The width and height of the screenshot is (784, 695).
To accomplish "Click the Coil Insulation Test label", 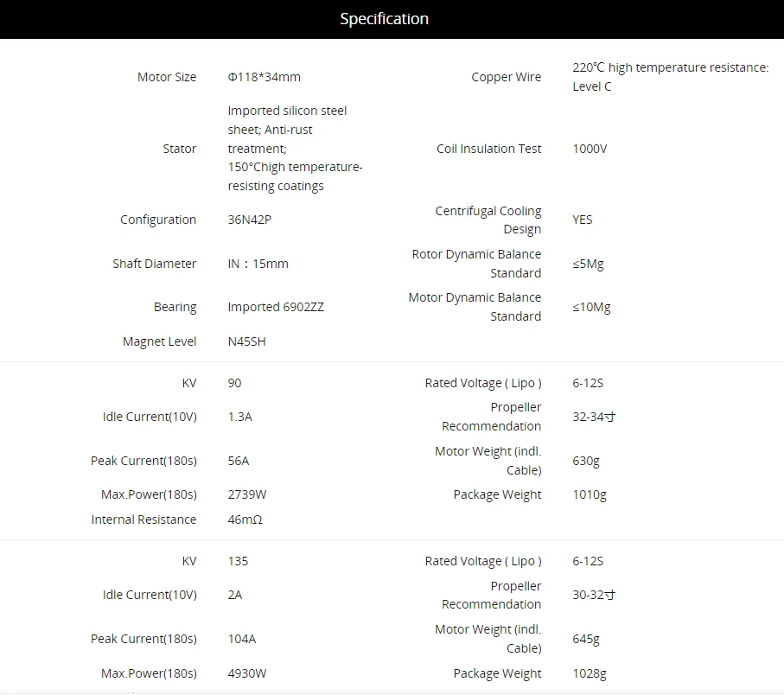I will click(489, 149).
